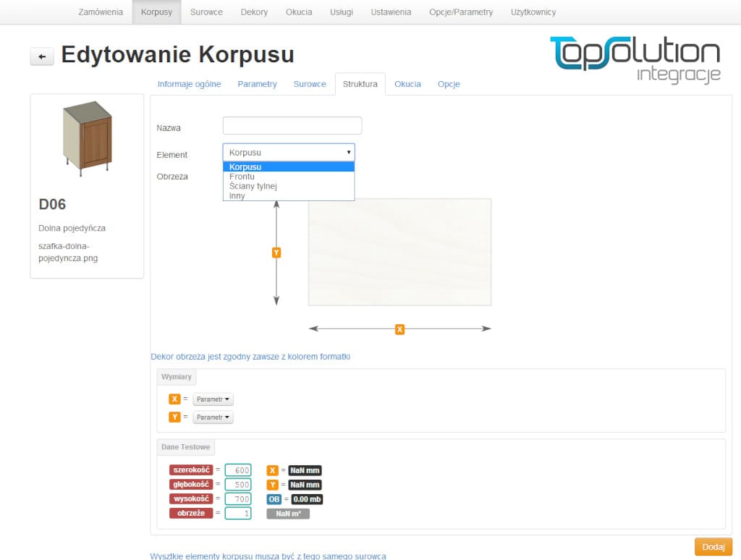The width and height of the screenshot is (741, 560).
Task: Switch to the Parametry tab
Action: coord(257,84)
